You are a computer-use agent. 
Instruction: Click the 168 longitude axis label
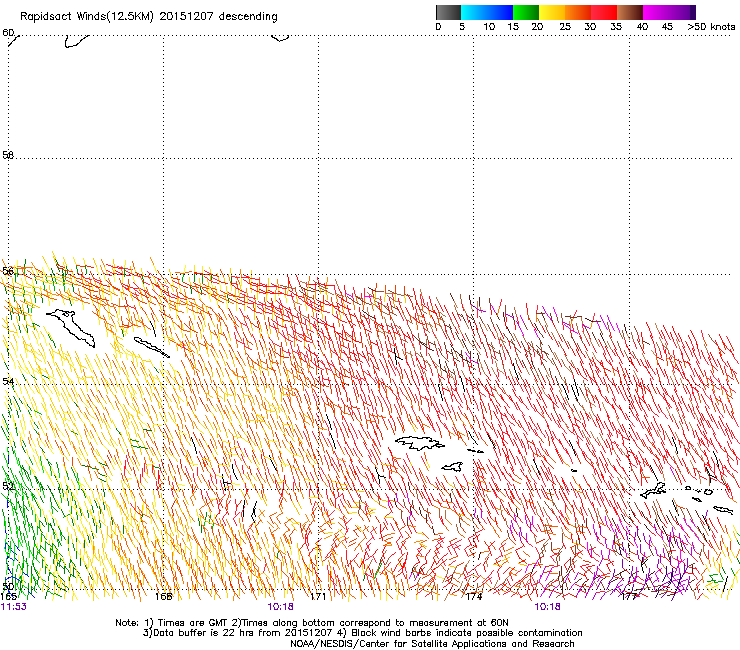(x=163, y=597)
